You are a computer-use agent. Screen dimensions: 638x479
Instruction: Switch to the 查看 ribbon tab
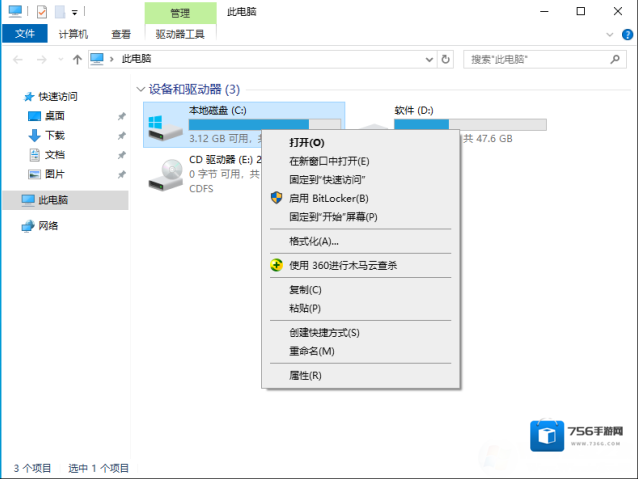121,33
